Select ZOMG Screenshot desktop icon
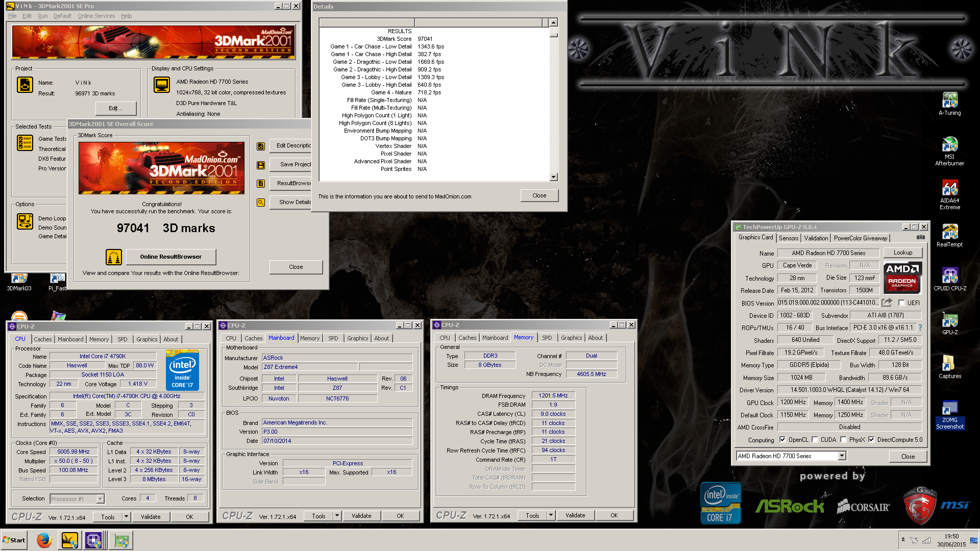The width and height of the screenshot is (980, 551). [949, 415]
